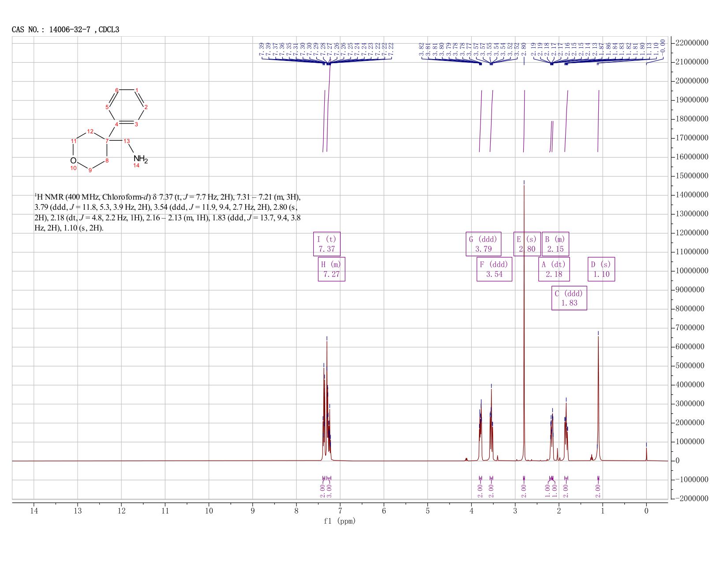The image size is (728, 563).
Task: Click the 3.00 integral value under aromatic peaks
Action: [x=329, y=491]
